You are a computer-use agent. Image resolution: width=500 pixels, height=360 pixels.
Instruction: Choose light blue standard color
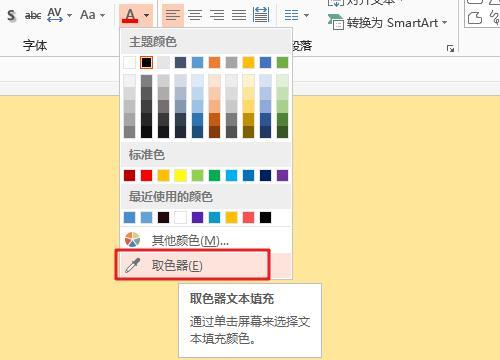pyautogui.click(x=231, y=175)
